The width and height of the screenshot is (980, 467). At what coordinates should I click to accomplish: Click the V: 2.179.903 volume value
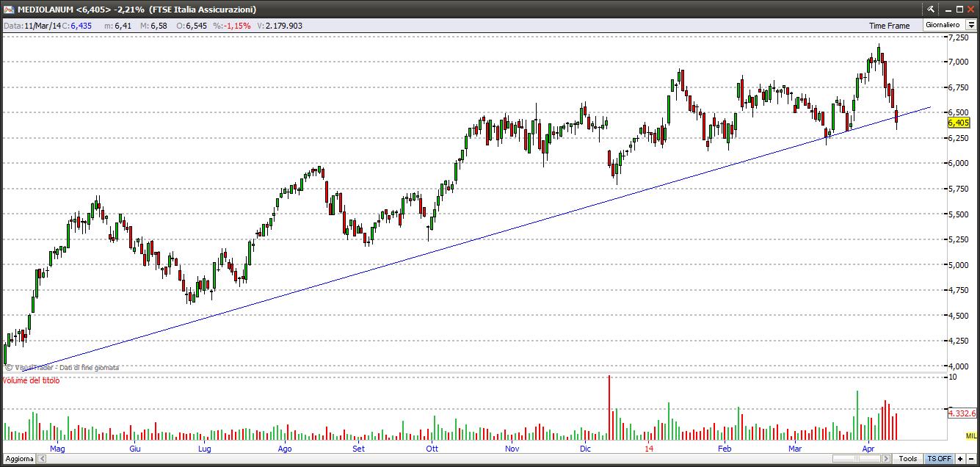click(279, 26)
